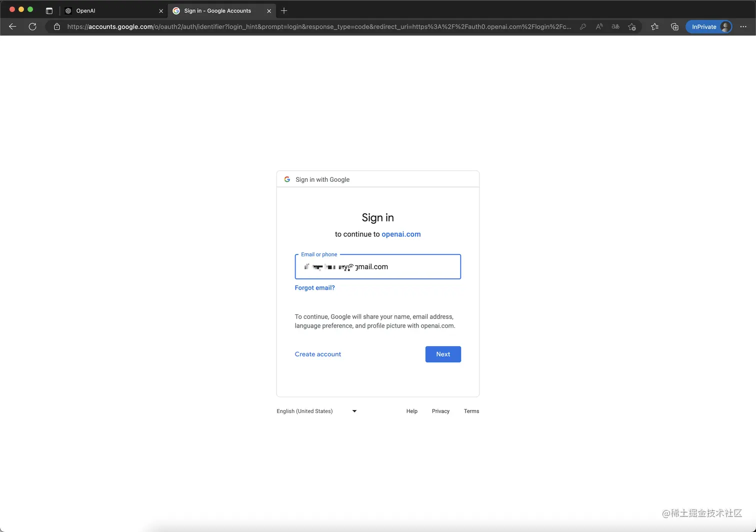Open the tab actions menu icon
The height and width of the screenshot is (532, 756).
[49, 10]
